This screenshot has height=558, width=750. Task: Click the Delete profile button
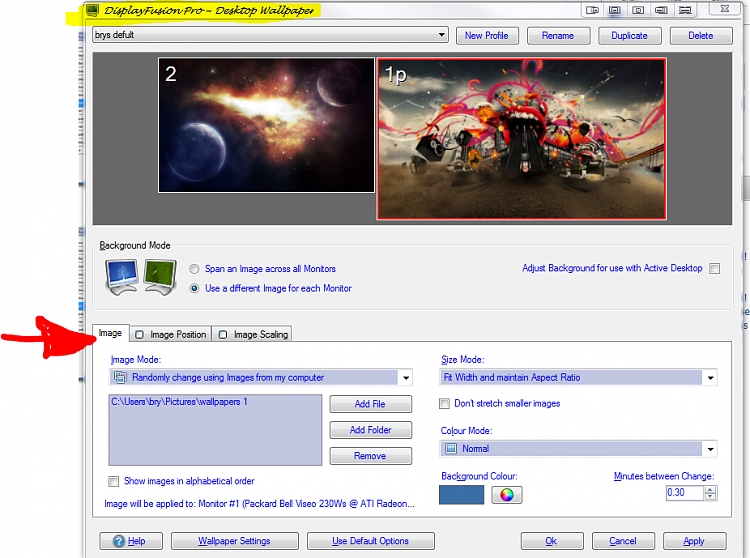click(701, 36)
